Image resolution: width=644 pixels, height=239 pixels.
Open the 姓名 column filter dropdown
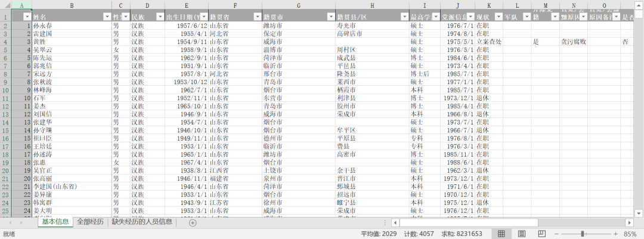pos(107,17)
